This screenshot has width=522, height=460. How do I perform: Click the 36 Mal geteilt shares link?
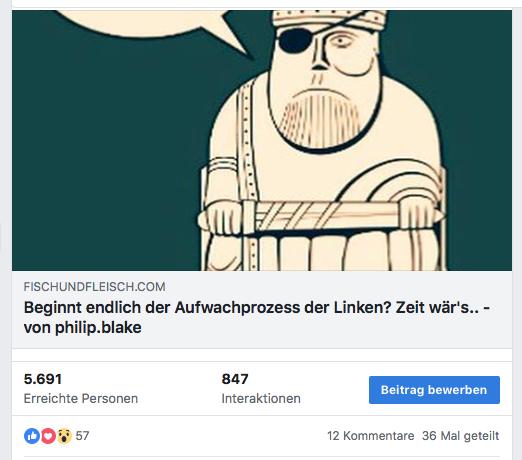pos(460,436)
